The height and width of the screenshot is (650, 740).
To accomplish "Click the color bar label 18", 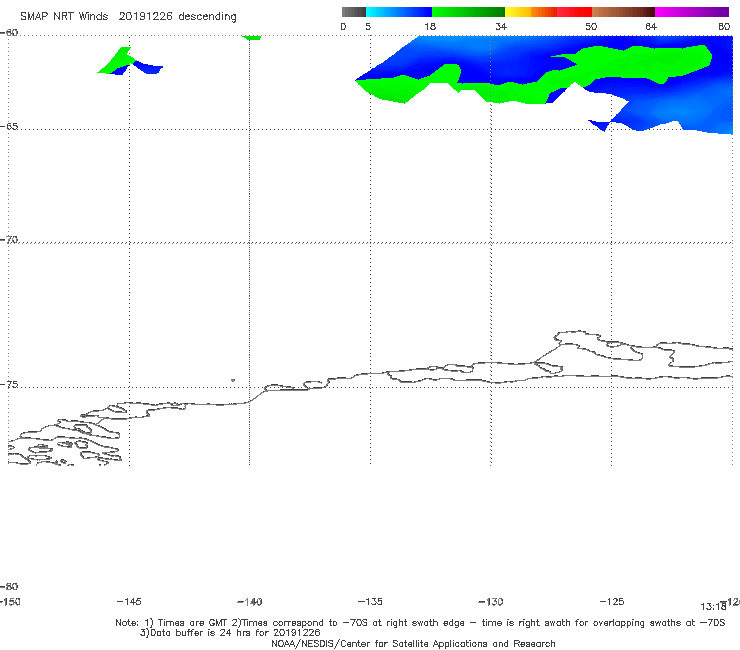I will 430,26.
